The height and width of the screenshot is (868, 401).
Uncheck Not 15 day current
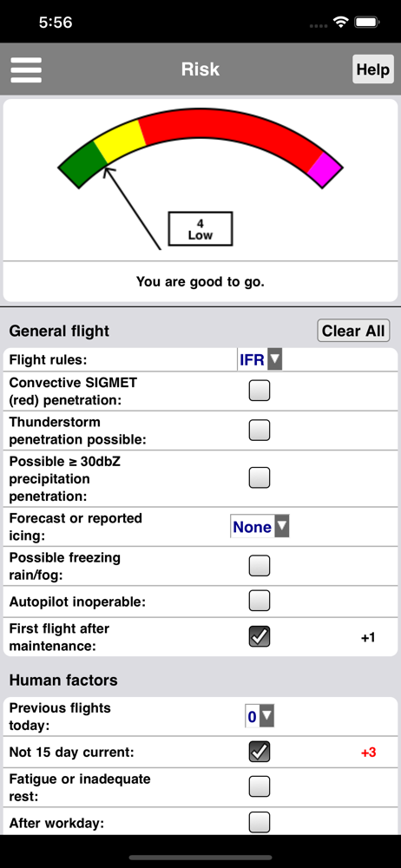click(x=260, y=752)
